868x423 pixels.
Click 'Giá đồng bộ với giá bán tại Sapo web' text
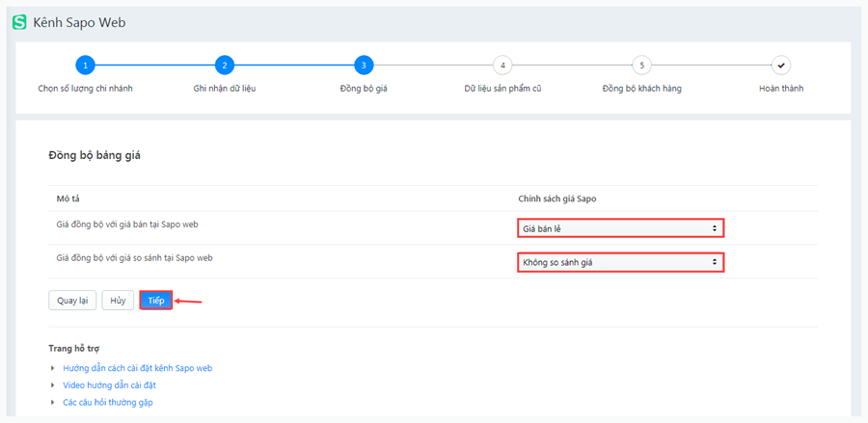point(128,225)
